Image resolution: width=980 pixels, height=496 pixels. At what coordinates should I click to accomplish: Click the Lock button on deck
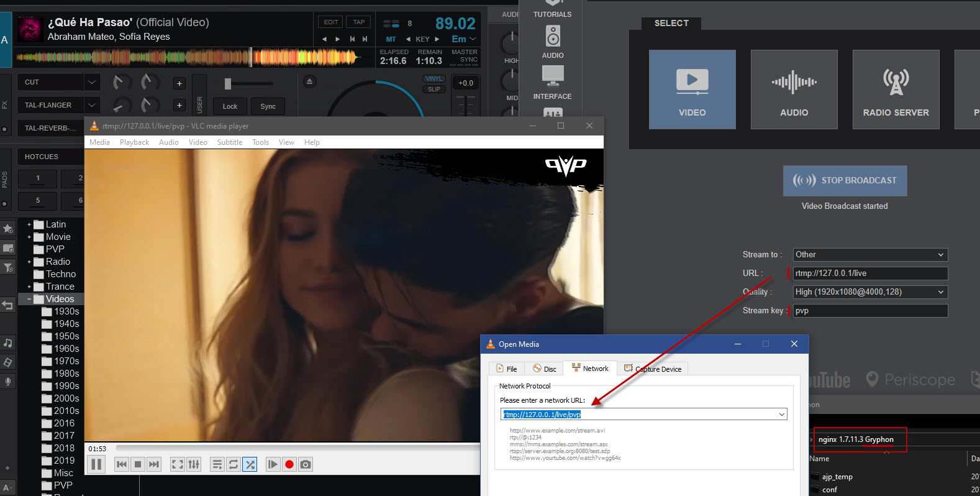pyautogui.click(x=230, y=106)
